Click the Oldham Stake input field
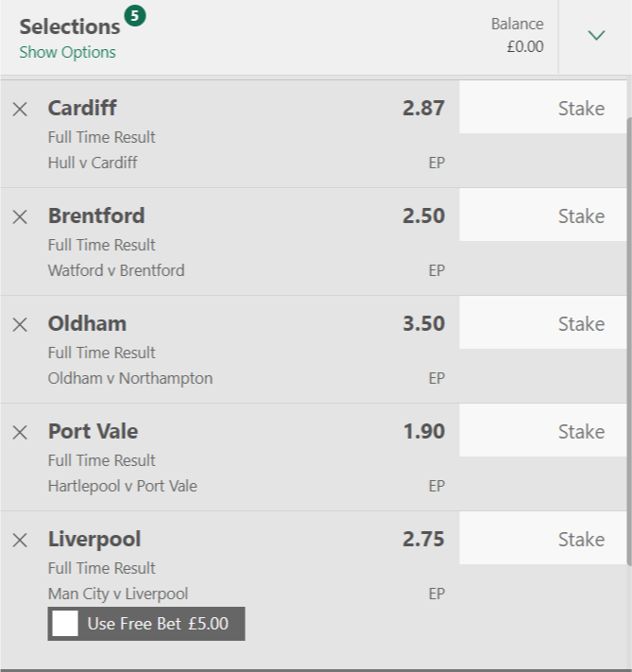The width and height of the screenshot is (632, 672). coord(543,322)
